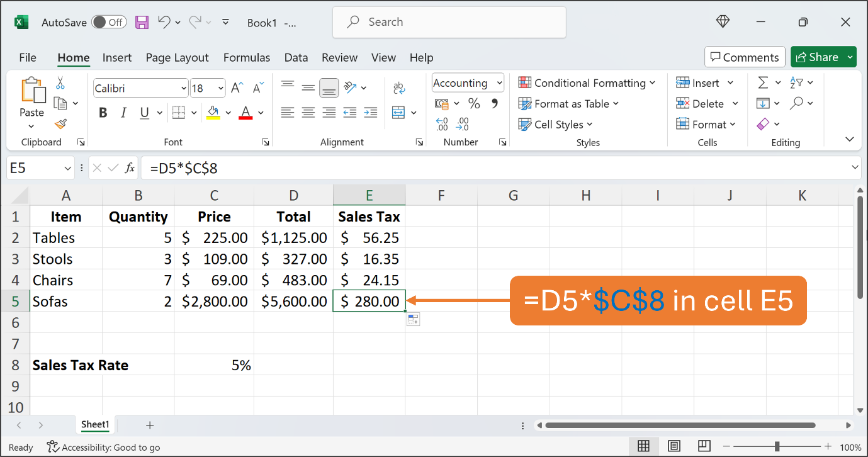Toggle Italic formatting
Viewport: 868px width, 457px height.
point(124,113)
